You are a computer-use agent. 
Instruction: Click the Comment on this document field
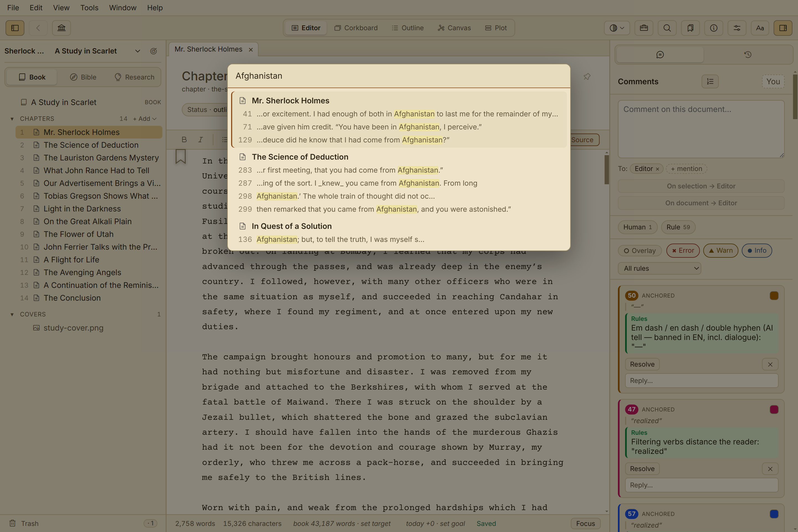(701, 129)
